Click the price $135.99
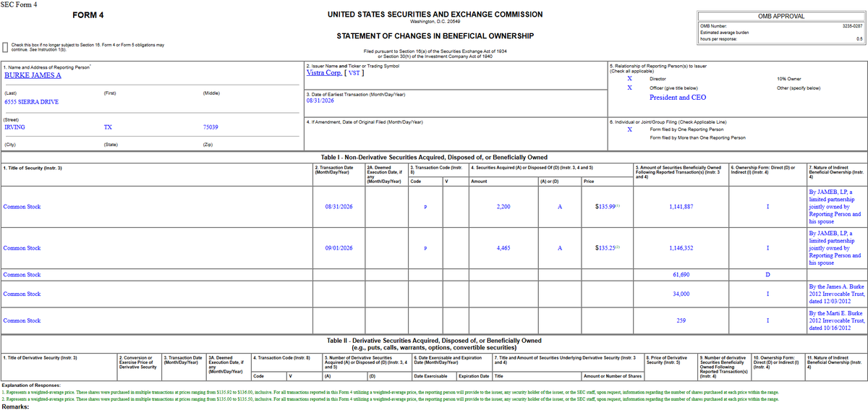This screenshot has width=868, height=413. click(606, 207)
